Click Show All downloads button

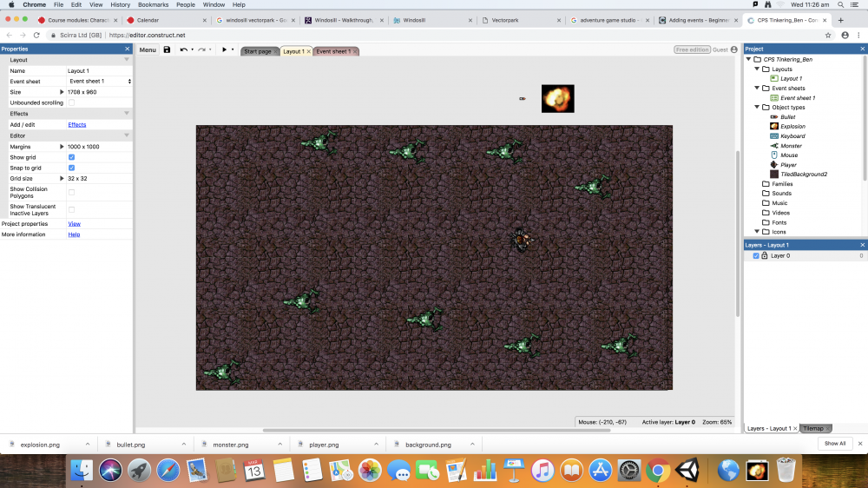pyautogui.click(x=835, y=444)
